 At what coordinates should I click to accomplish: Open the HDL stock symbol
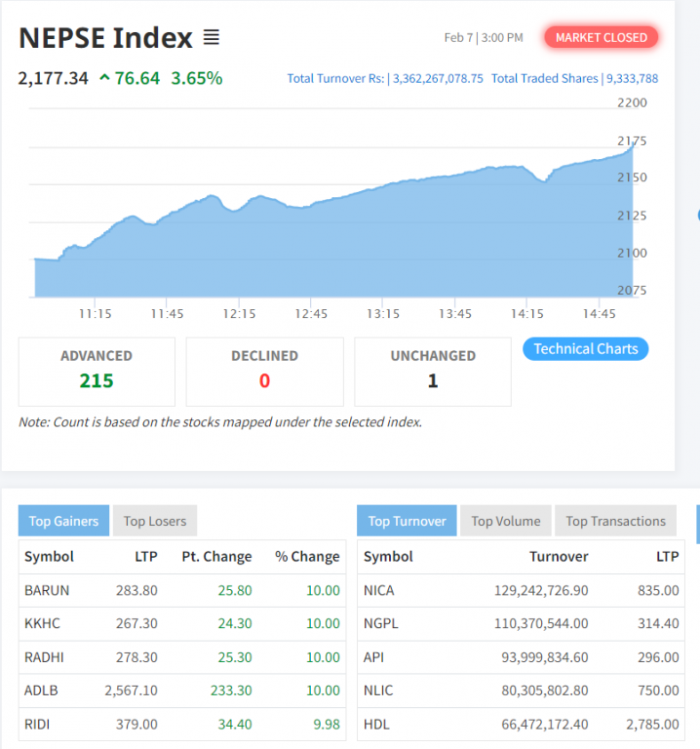point(376,723)
